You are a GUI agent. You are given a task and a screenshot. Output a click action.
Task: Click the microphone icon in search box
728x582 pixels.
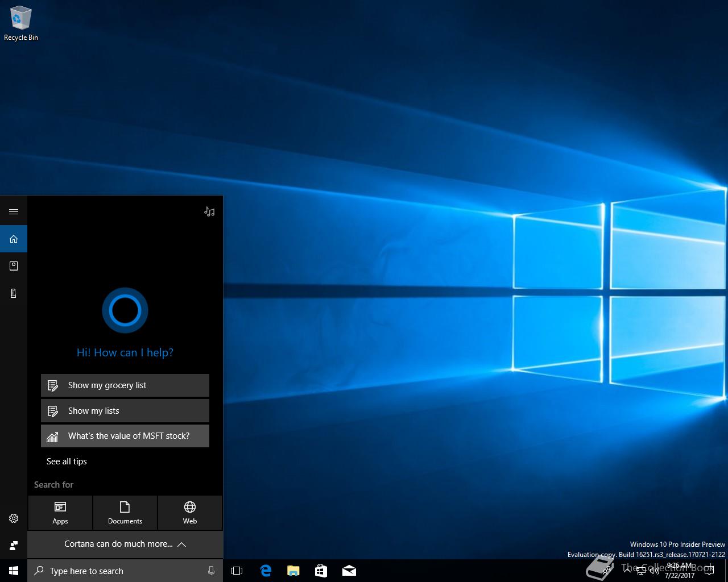211,571
